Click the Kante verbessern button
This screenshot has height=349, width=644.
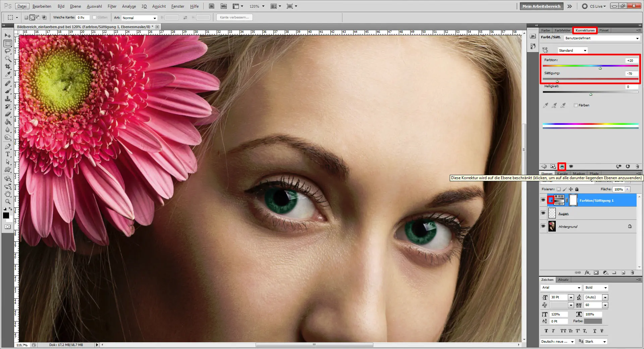tap(234, 17)
